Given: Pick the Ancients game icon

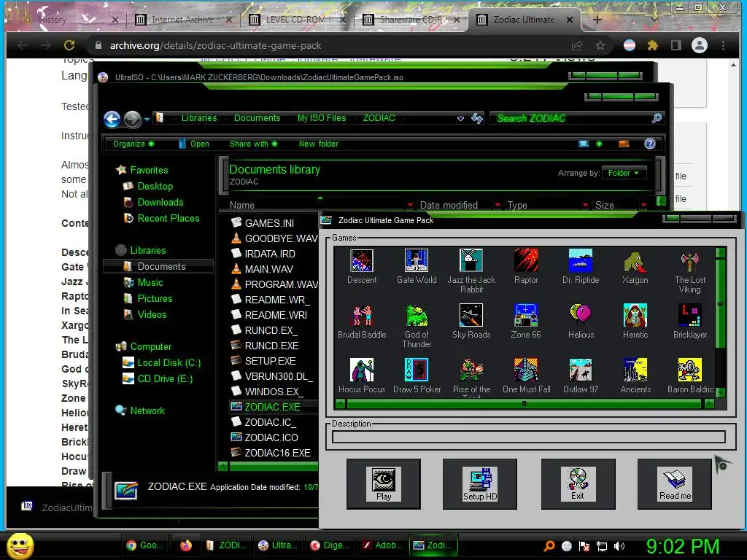Looking at the screenshot, I should click(x=635, y=370).
